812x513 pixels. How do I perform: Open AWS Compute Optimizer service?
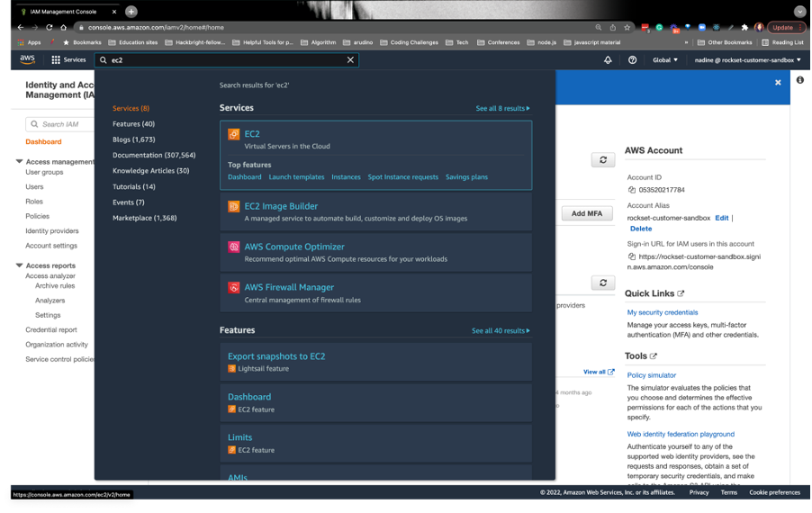[x=294, y=247]
